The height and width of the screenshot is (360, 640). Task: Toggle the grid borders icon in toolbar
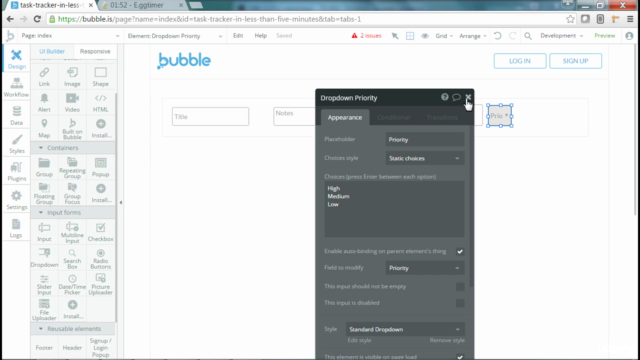pos(410,36)
